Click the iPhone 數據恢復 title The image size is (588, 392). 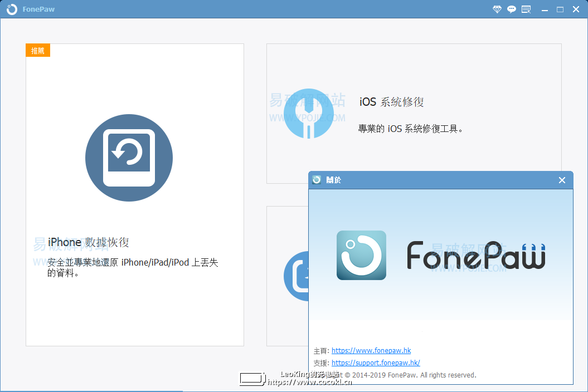(89, 242)
